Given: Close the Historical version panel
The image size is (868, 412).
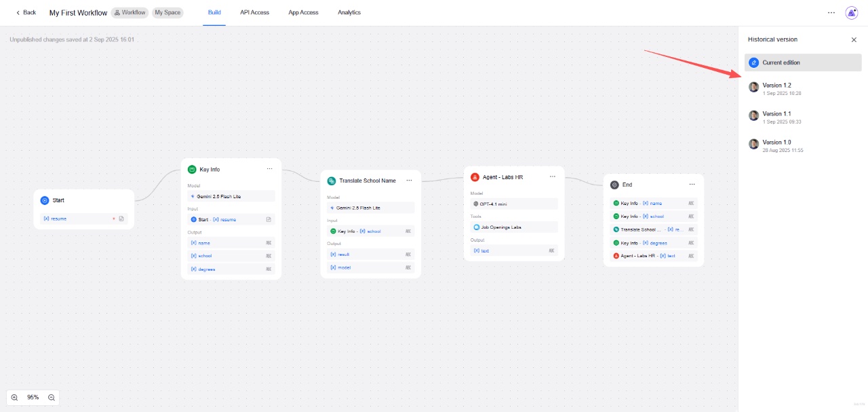Looking at the screenshot, I should 854,39.
